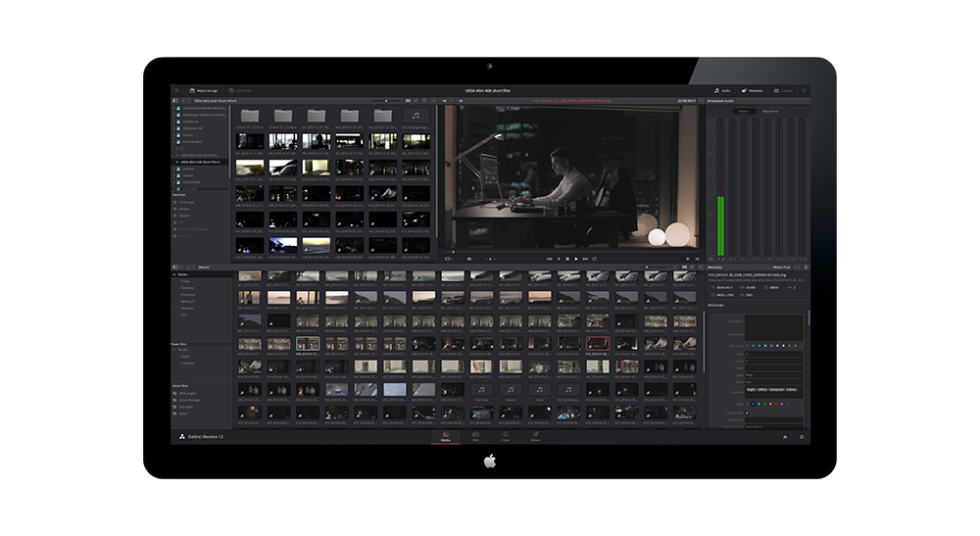Jump to the first frame in viewer
The width and height of the screenshot is (980, 536).
(x=549, y=259)
